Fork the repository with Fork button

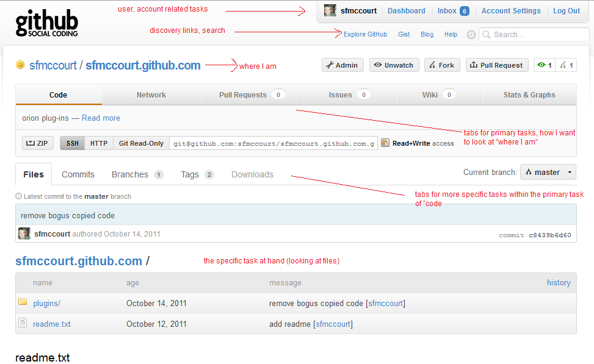tap(442, 65)
